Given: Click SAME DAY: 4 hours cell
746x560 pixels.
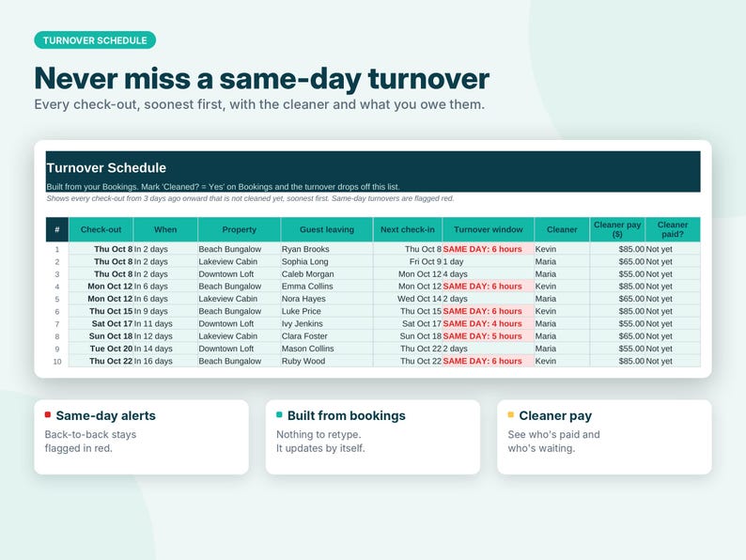Looking at the screenshot, I should coord(489,323).
